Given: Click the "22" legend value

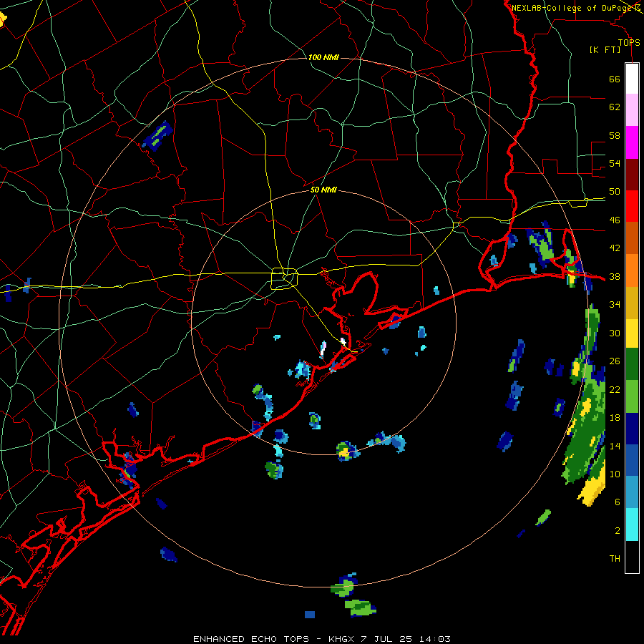Looking at the screenshot, I should (x=615, y=389).
